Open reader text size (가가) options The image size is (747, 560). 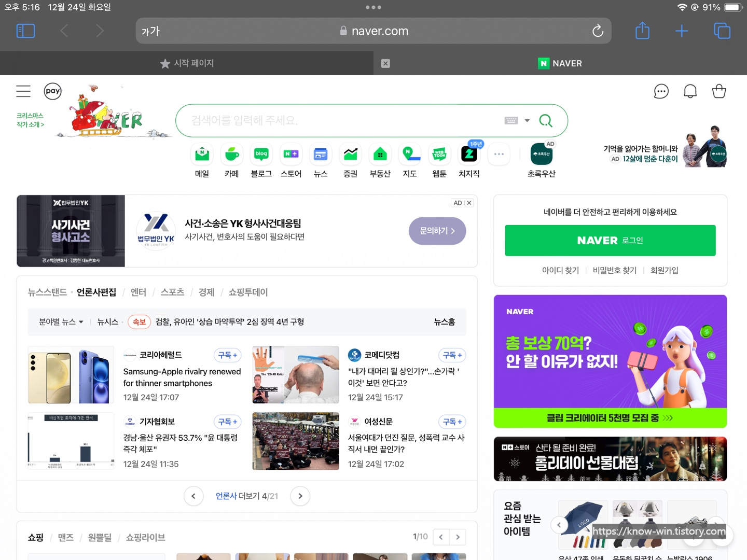151,31
